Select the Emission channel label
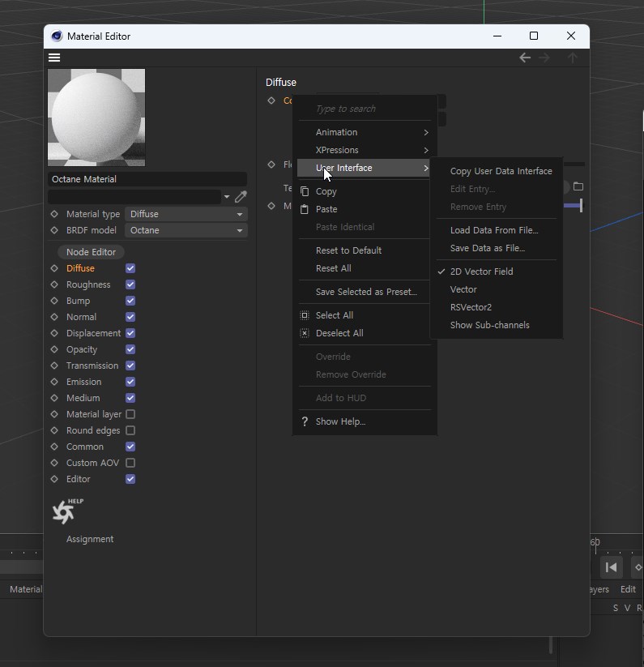Screen dimensions: 644x667 [x=83, y=382]
